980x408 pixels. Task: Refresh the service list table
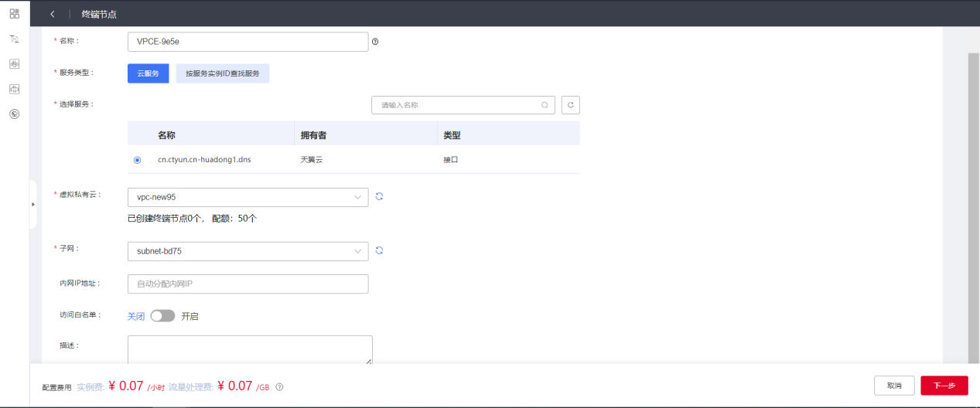click(570, 105)
